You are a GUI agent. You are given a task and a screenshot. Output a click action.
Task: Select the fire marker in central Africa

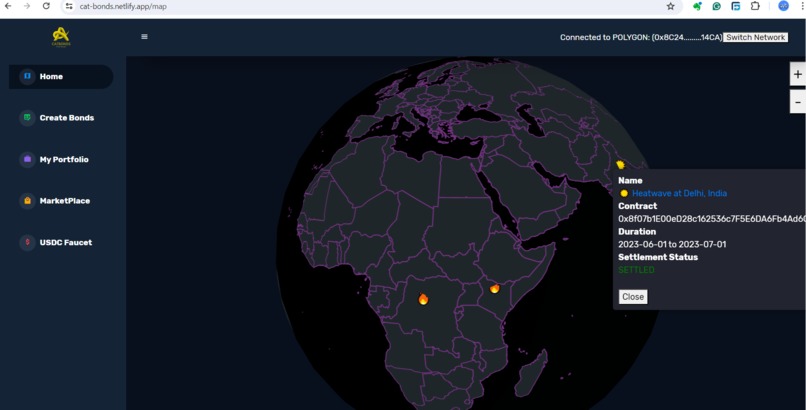coord(423,299)
